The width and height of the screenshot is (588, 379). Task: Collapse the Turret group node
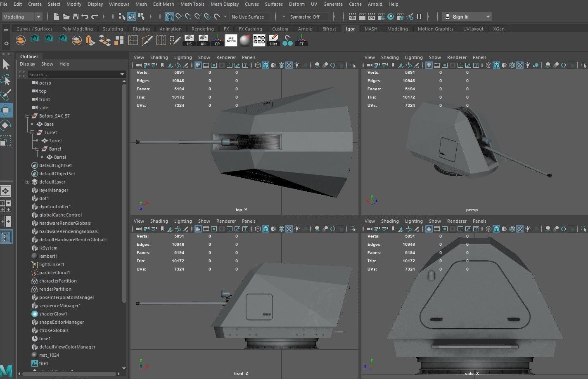33,132
